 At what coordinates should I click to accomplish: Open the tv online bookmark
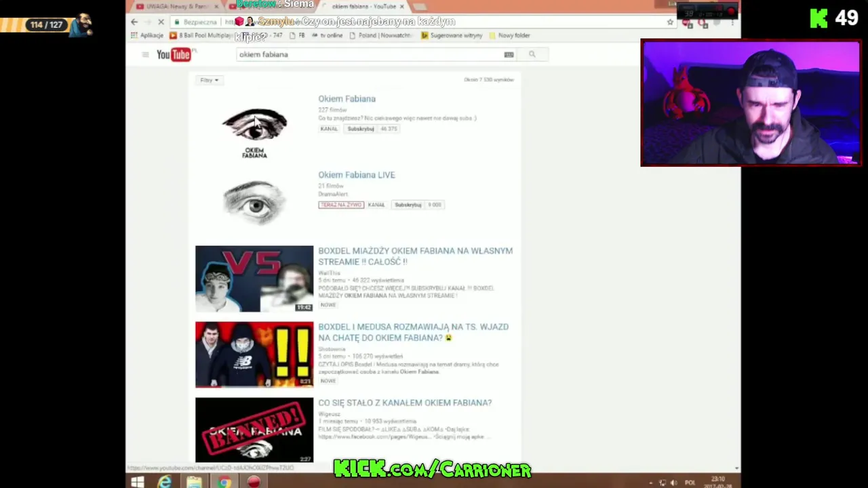[x=328, y=35]
